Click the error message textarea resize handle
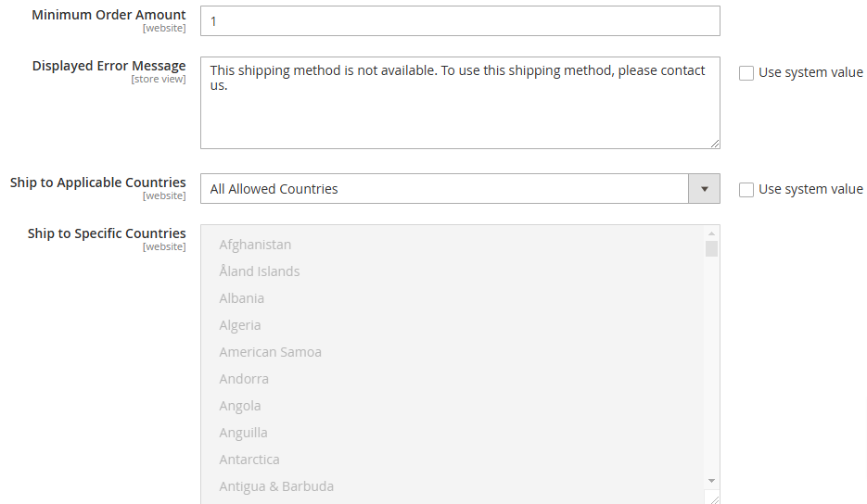867x504 pixels. tap(714, 143)
